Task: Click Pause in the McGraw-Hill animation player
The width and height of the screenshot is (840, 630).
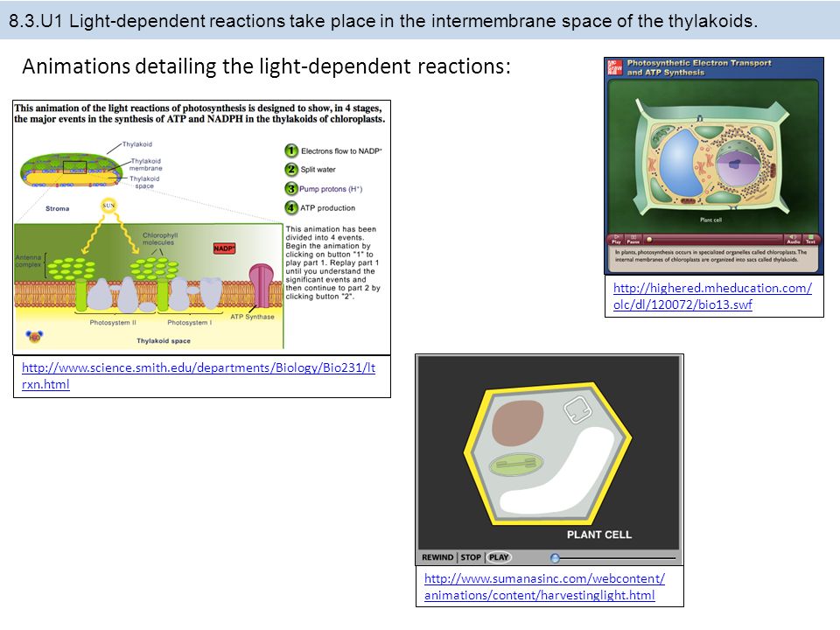Action: (633, 239)
